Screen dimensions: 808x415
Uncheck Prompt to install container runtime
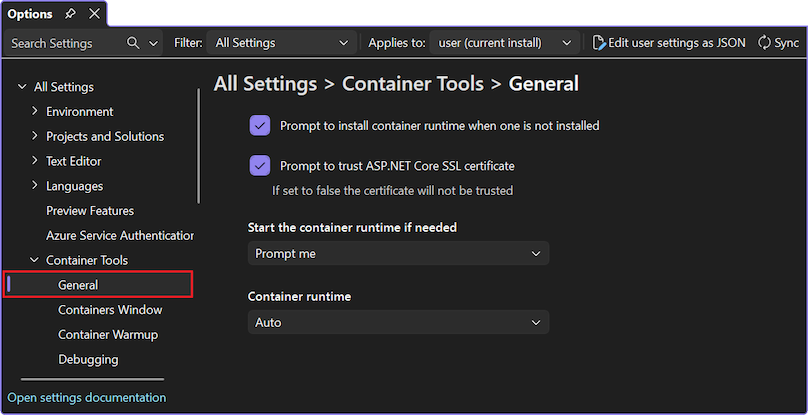tap(260, 126)
